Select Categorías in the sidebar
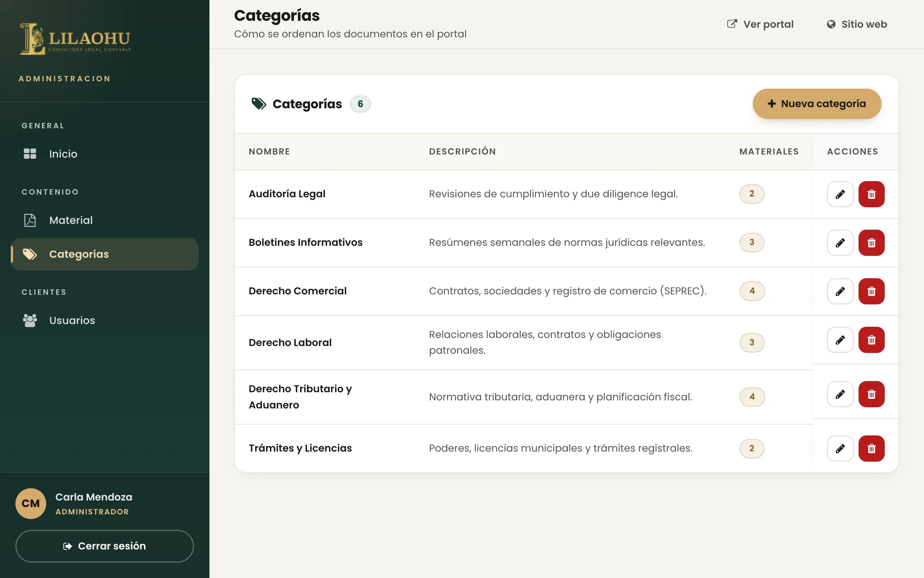Image resolution: width=924 pixels, height=578 pixels. click(105, 254)
